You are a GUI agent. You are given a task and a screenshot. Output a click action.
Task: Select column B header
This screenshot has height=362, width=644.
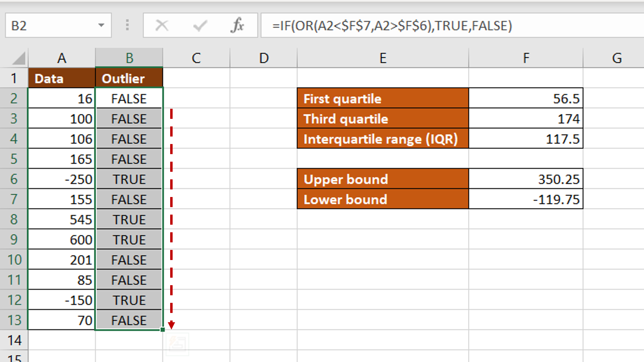point(129,58)
